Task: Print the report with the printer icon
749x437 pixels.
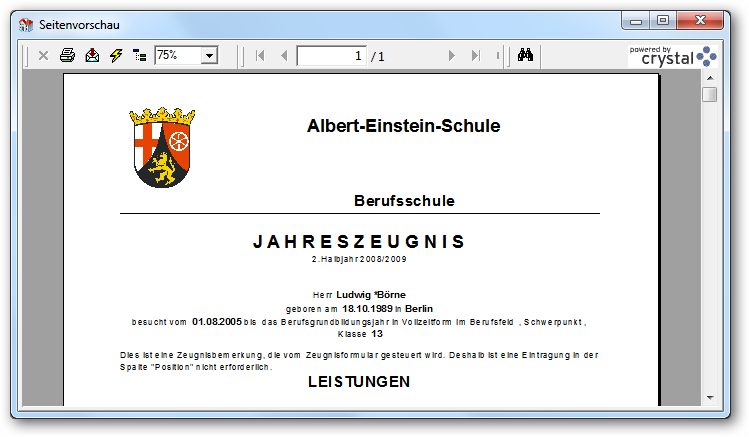Action: (67, 55)
